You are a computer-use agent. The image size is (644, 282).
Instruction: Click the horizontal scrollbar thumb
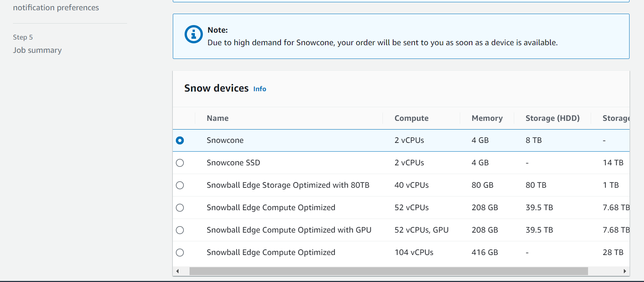point(389,271)
